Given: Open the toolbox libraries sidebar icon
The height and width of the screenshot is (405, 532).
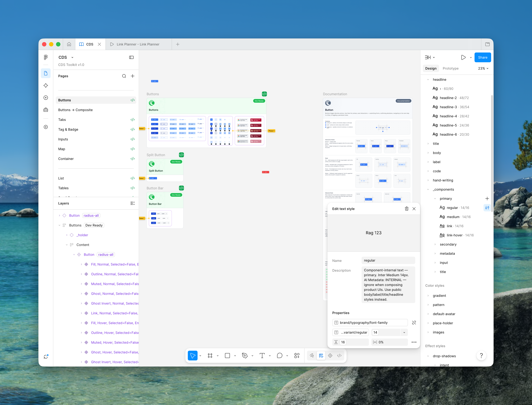Looking at the screenshot, I should 46,110.
